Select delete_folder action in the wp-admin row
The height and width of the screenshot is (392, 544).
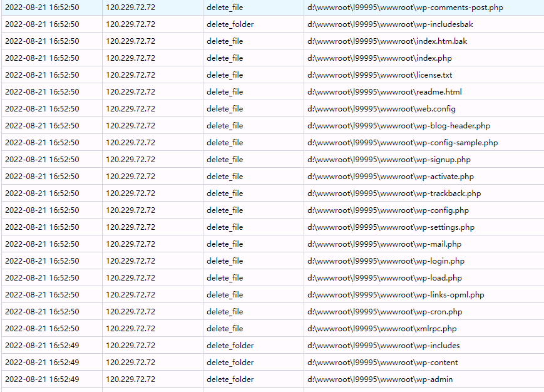[x=230, y=379]
